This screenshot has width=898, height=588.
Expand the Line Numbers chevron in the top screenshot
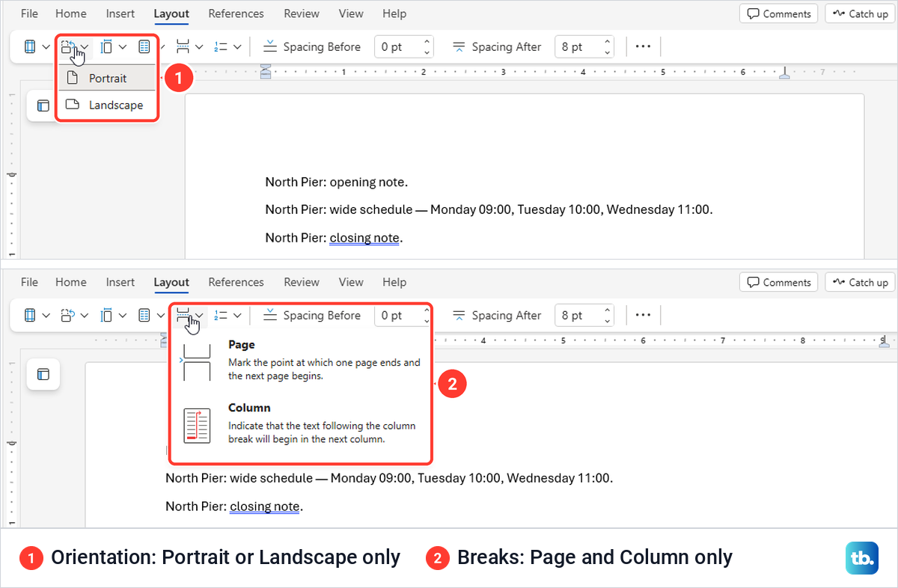(x=237, y=47)
